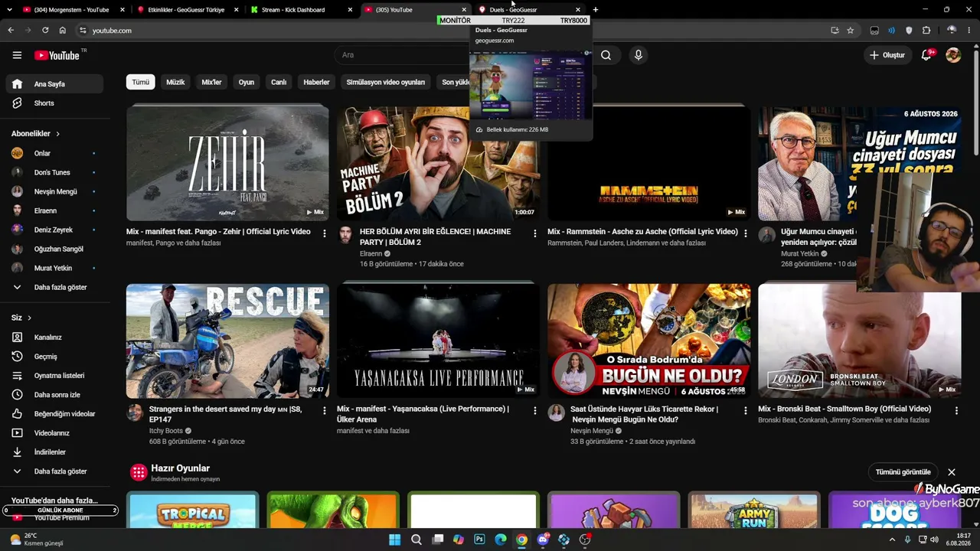
Task: Open Microsoft Edge from the taskbar
Action: coord(501,540)
